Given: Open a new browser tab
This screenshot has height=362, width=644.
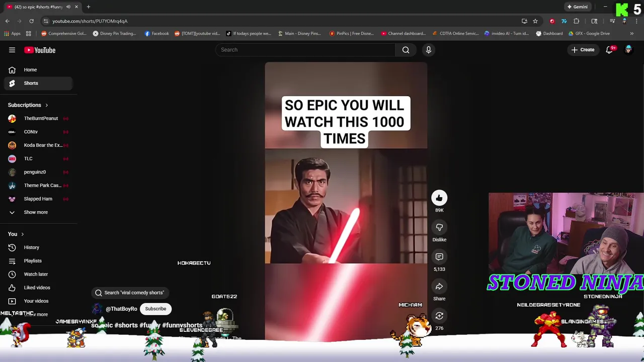Looking at the screenshot, I should [88, 7].
